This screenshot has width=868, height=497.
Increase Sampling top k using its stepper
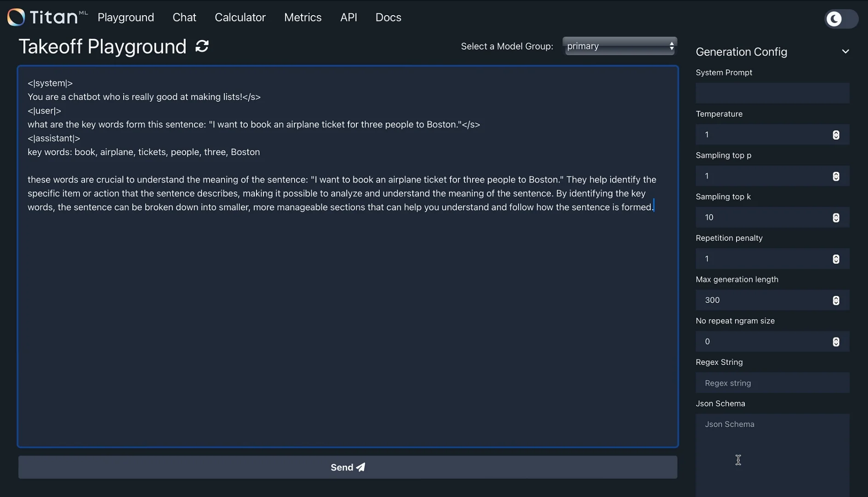click(835, 215)
